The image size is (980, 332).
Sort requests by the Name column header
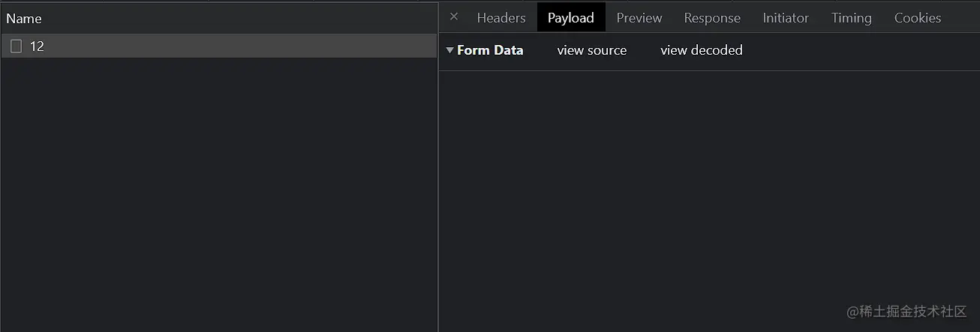(x=24, y=18)
